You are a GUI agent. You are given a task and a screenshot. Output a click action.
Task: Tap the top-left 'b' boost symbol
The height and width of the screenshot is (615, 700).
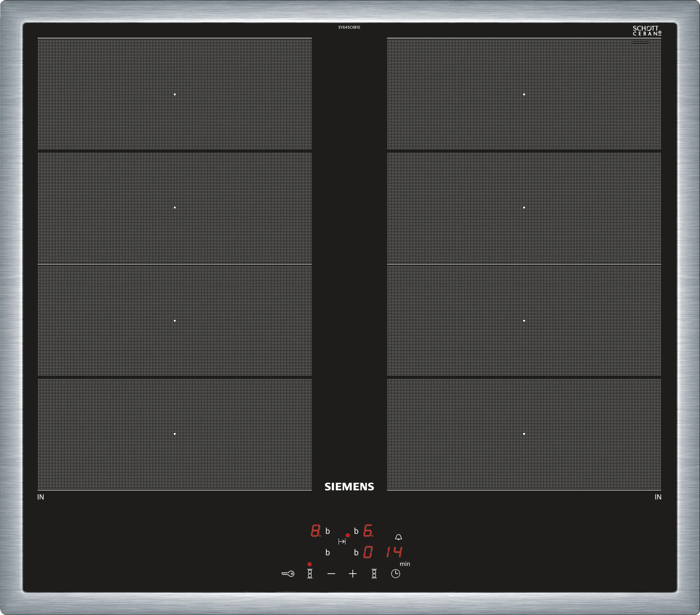pyautogui.click(x=327, y=532)
